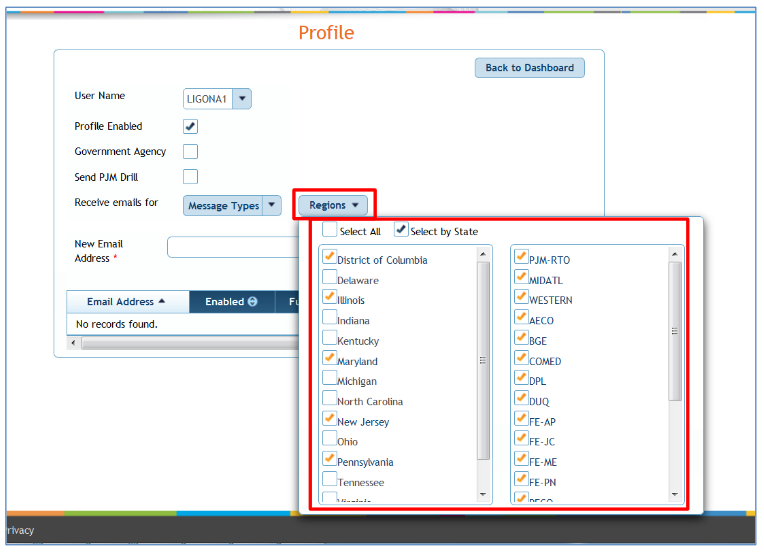Click the New Email Address input field
Viewport: 764px width, 553px height.
[x=232, y=247]
